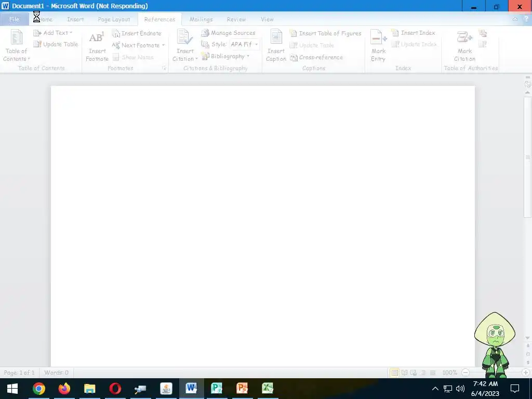Image resolution: width=532 pixels, height=399 pixels.
Task: Click the Words: 0 status indicator
Action: [56, 373]
